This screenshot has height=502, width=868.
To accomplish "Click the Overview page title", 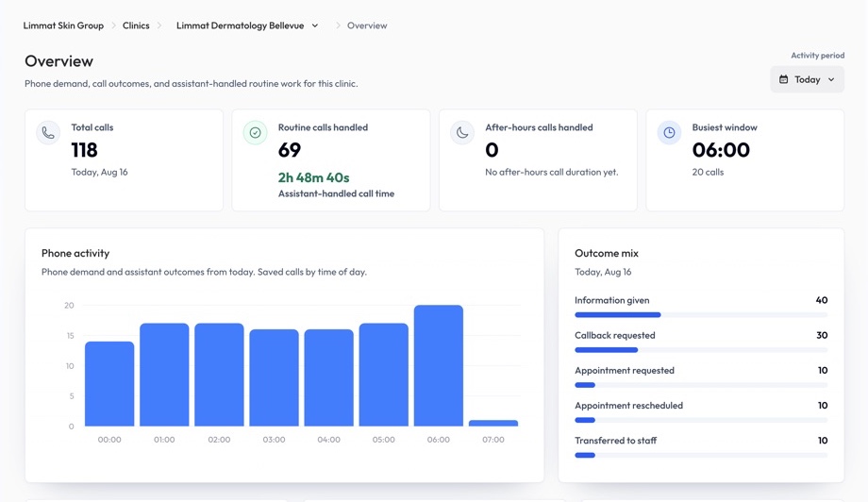I will click(x=58, y=61).
